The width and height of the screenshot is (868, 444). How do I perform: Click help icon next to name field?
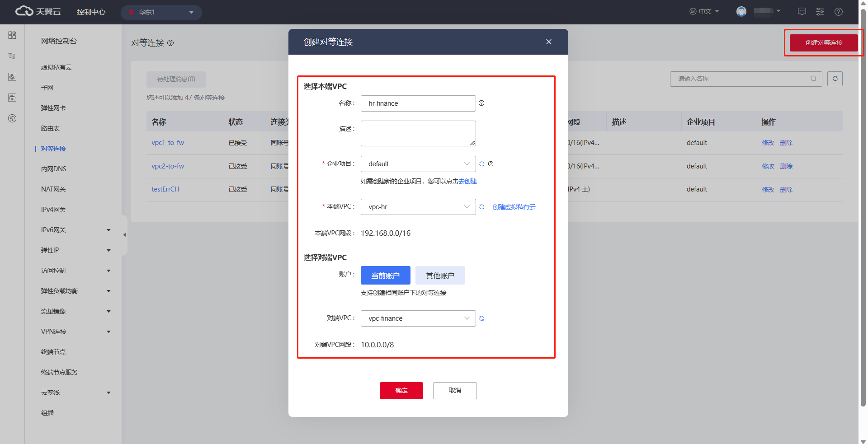(481, 103)
